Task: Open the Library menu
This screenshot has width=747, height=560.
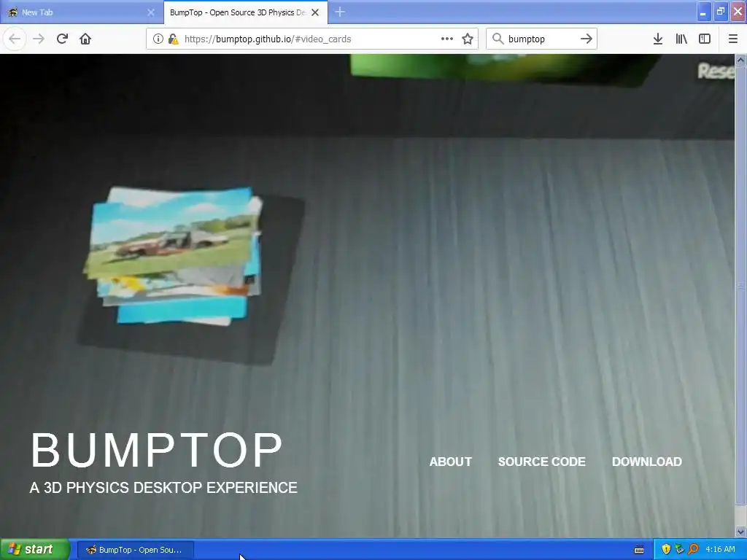Action: (681, 39)
